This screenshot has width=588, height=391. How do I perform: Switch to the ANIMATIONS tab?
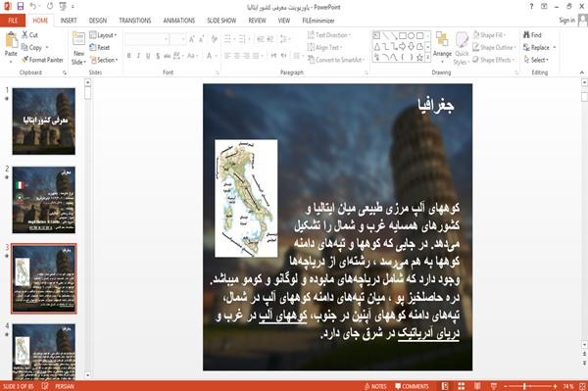coord(179,21)
